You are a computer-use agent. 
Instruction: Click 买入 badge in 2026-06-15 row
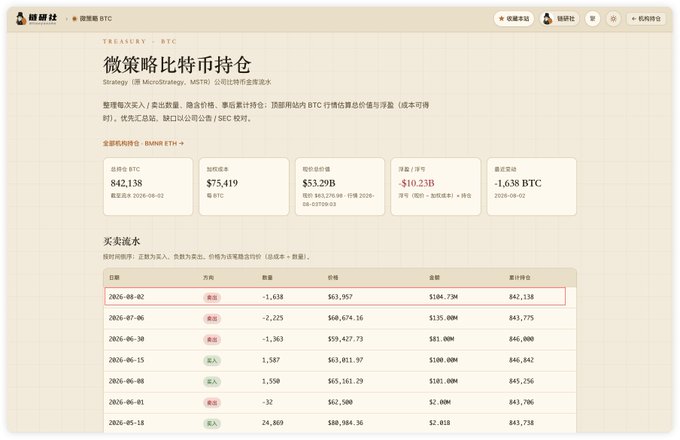212,361
